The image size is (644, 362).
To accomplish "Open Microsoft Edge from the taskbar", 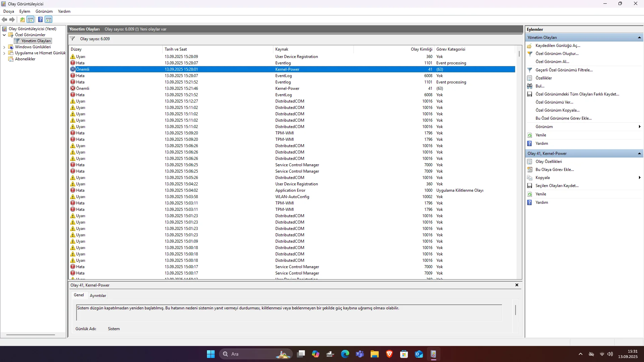I will pos(345,354).
